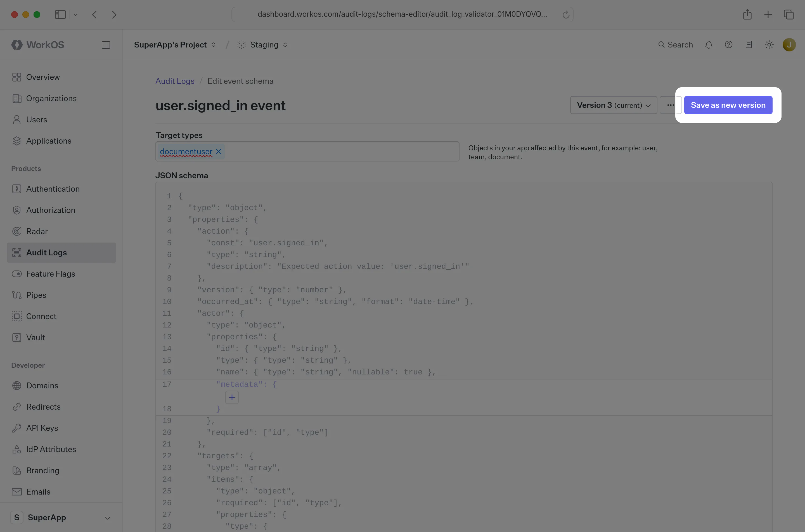Click inside the Target types field
Viewport: 805px width, 532px height.
coord(307,152)
